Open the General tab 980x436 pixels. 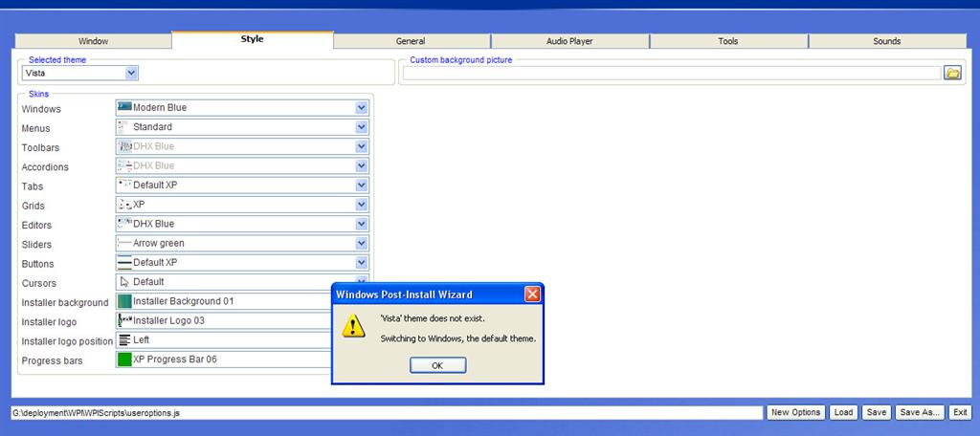(412, 41)
